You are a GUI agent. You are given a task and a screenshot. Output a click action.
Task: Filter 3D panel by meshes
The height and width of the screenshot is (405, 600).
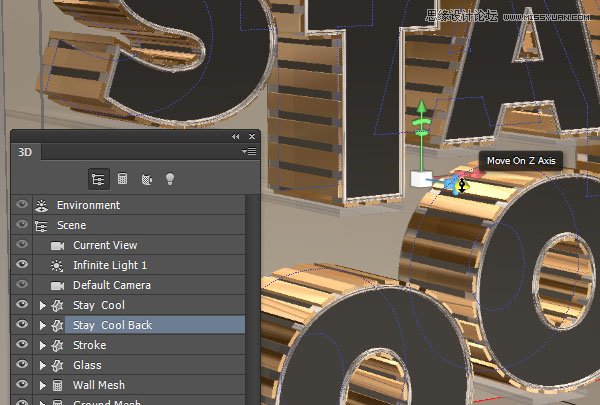tap(122, 179)
